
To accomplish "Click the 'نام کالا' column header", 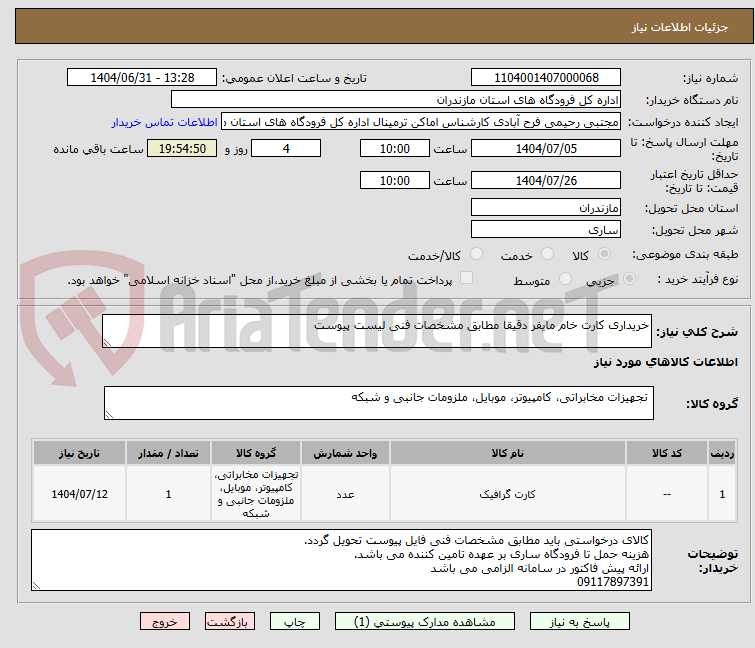I will click(508, 453).
